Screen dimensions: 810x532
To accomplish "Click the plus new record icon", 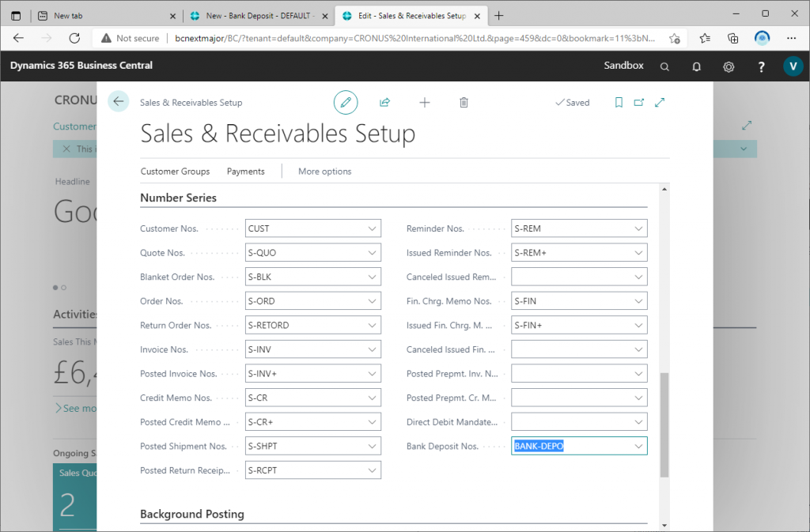I will pyautogui.click(x=425, y=102).
